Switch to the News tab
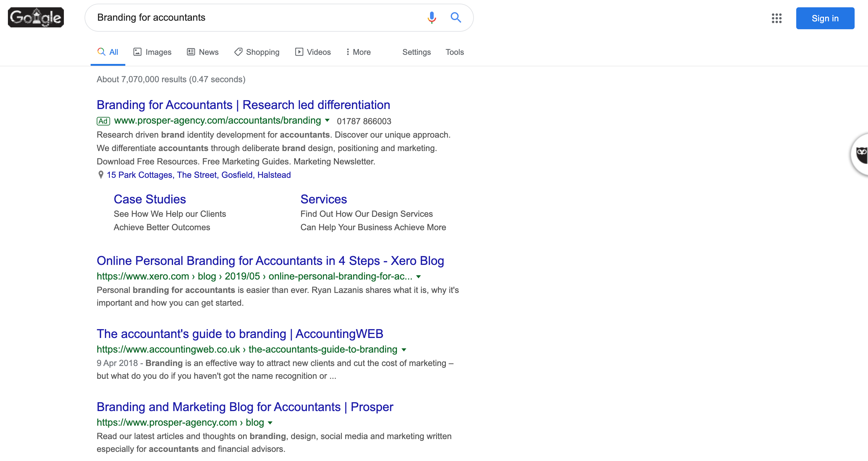Screen dimensions: 868x461 click(x=203, y=52)
